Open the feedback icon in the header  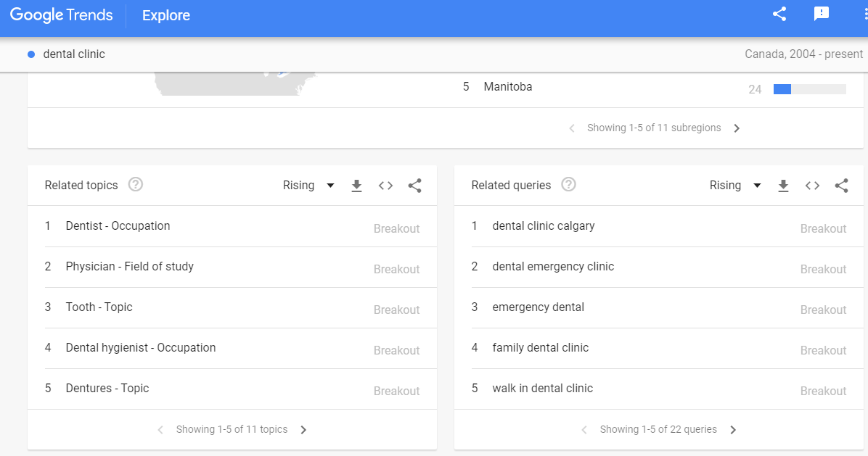(x=822, y=14)
